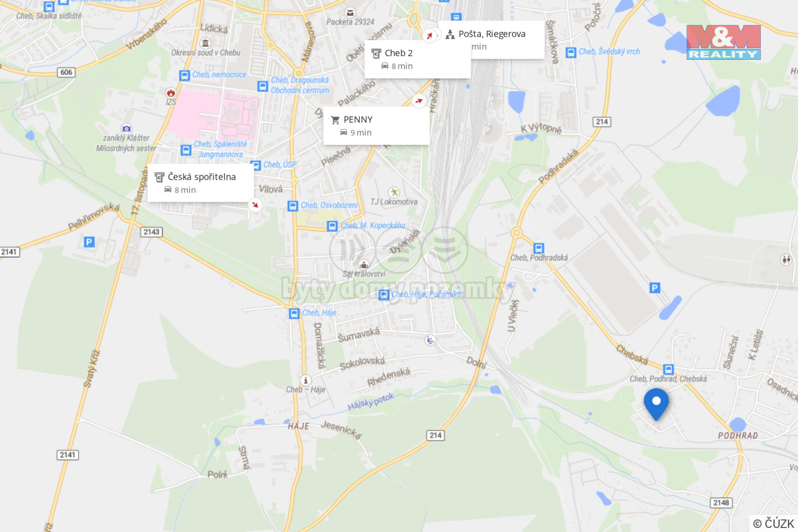The width and height of the screenshot is (798, 532).
Task: Select the TJ Lokomotiva sports icon
Action: [x=394, y=192]
